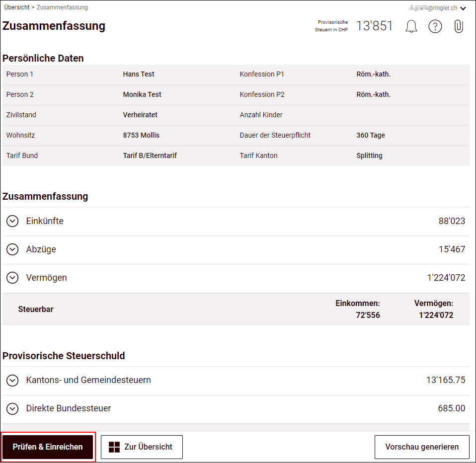476x463 pixels.
Task: Generate preview with Vorschau generieren
Action: pos(421,447)
